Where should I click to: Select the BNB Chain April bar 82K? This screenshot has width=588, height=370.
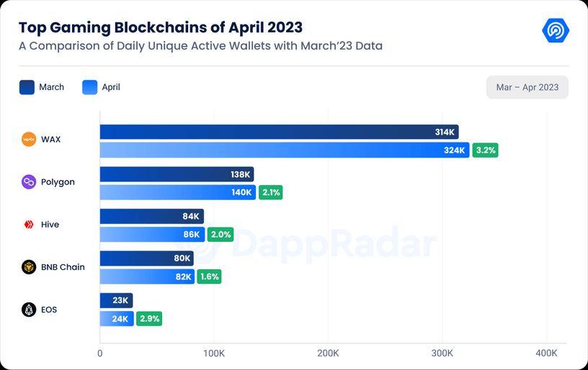148,276
